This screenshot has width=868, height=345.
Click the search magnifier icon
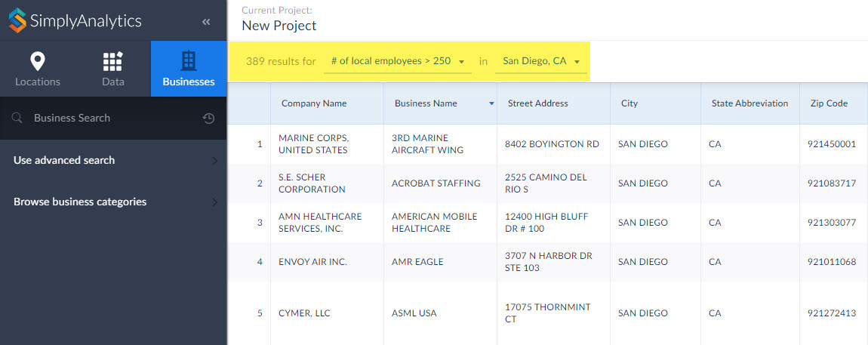(17, 118)
